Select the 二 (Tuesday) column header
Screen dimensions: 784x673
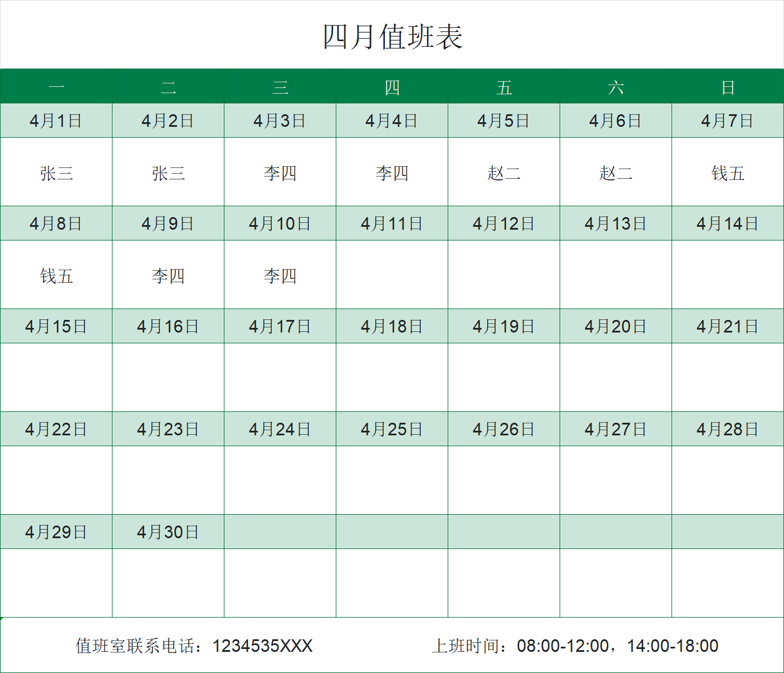pos(168,86)
